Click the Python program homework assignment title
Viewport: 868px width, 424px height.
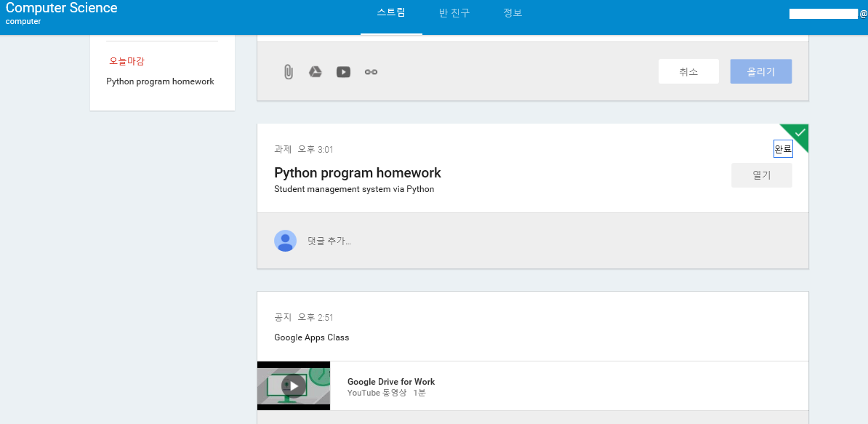click(358, 172)
